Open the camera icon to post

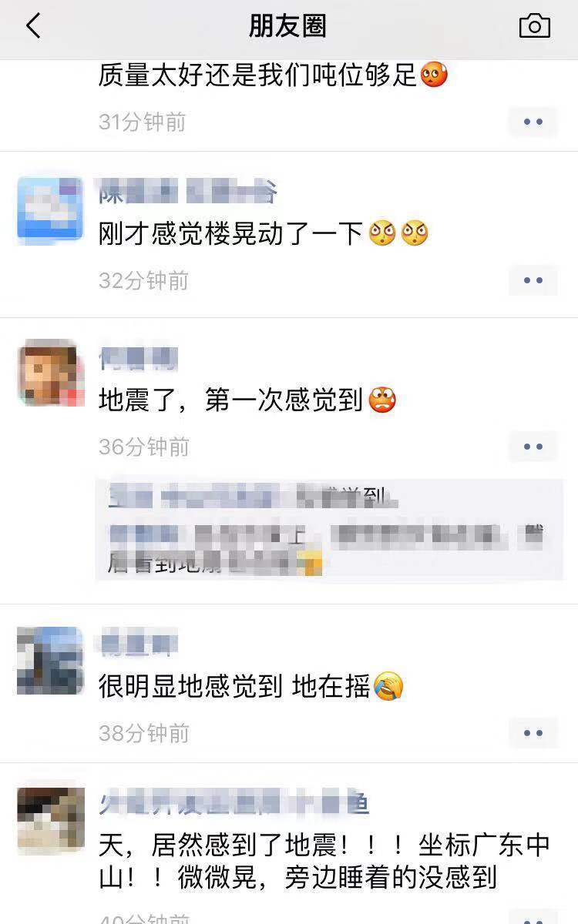click(534, 26)
